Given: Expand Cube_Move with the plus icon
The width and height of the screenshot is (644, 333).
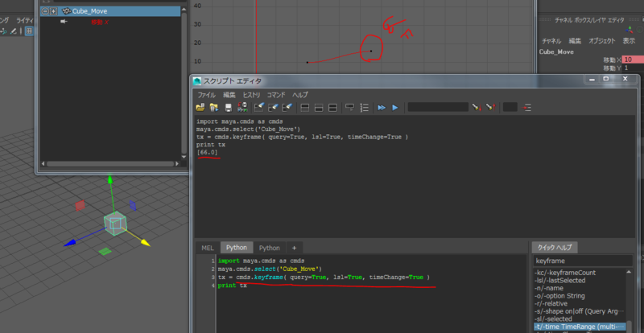Looking at the screenshot, I should (53, 11).
